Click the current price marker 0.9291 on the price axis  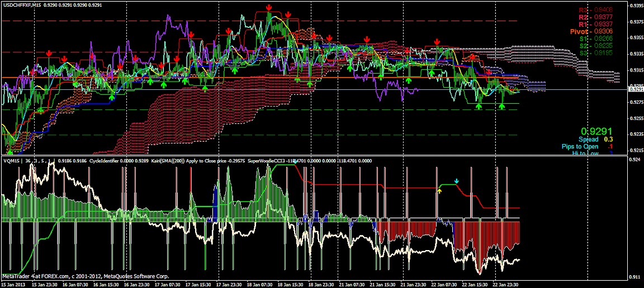point(636,89)
